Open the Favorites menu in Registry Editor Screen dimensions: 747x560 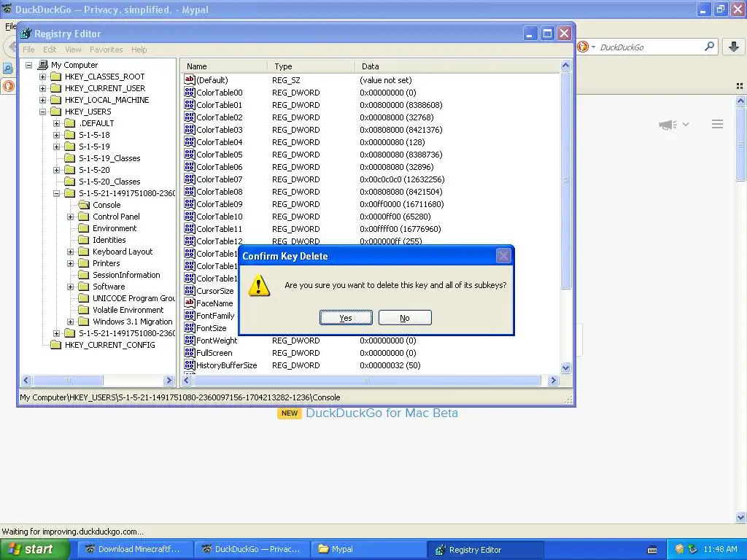click(107, 50)
